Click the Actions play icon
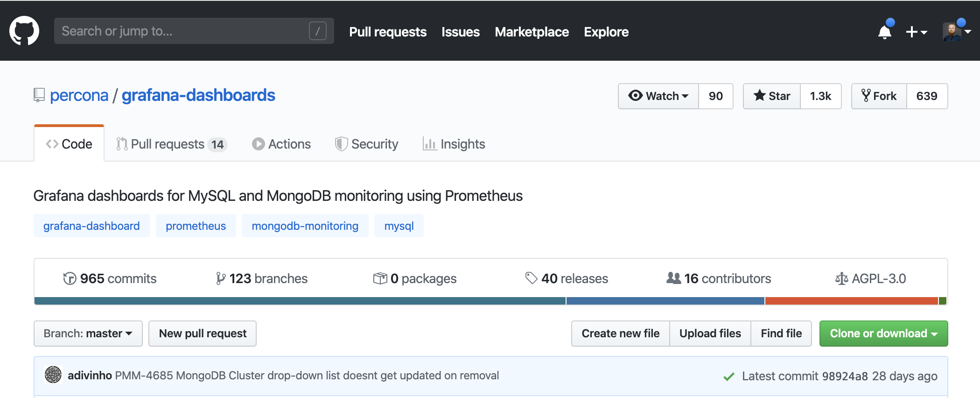980x398 pixels. [258, 144]
